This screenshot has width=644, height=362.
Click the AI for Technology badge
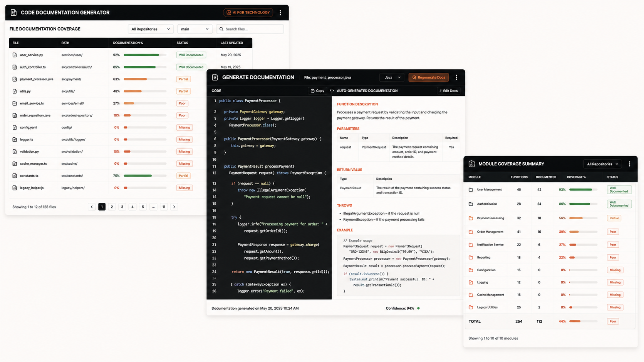pos(248,13)
